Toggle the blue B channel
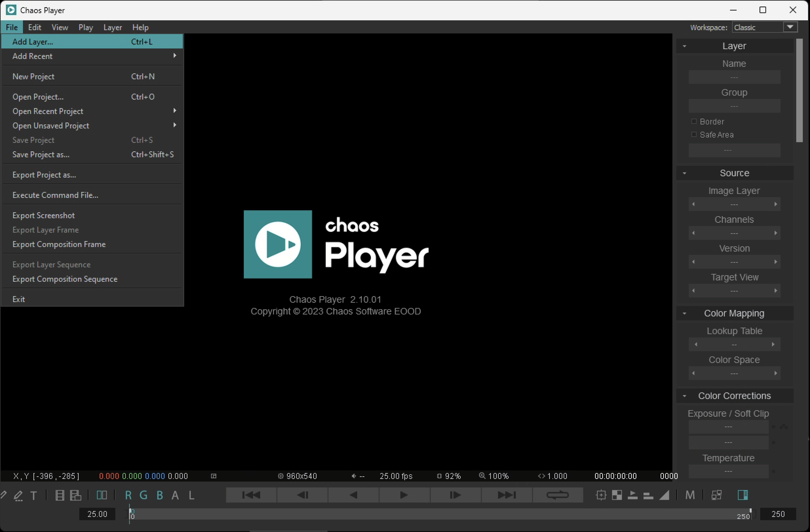Viewport: 810px width, 532px height. point(160,495)
